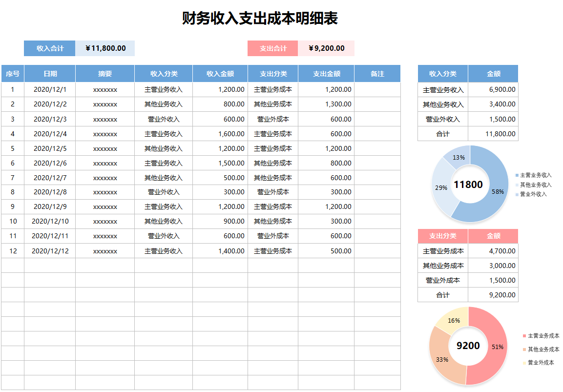Select income amount 900.00 in row 10

(x=220, y=221)
